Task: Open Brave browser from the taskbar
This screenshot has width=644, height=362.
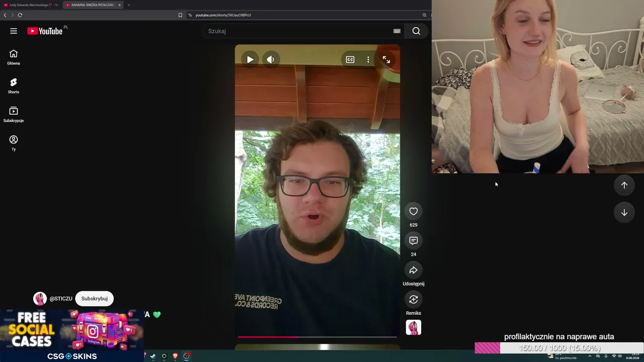Action: coord(175,356)
